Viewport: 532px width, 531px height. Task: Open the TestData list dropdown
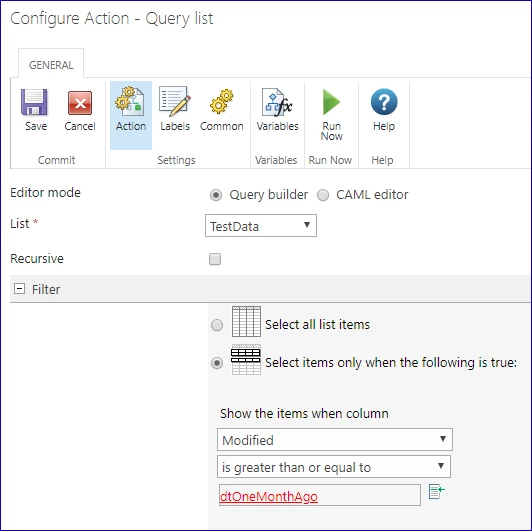click(261, 225)
